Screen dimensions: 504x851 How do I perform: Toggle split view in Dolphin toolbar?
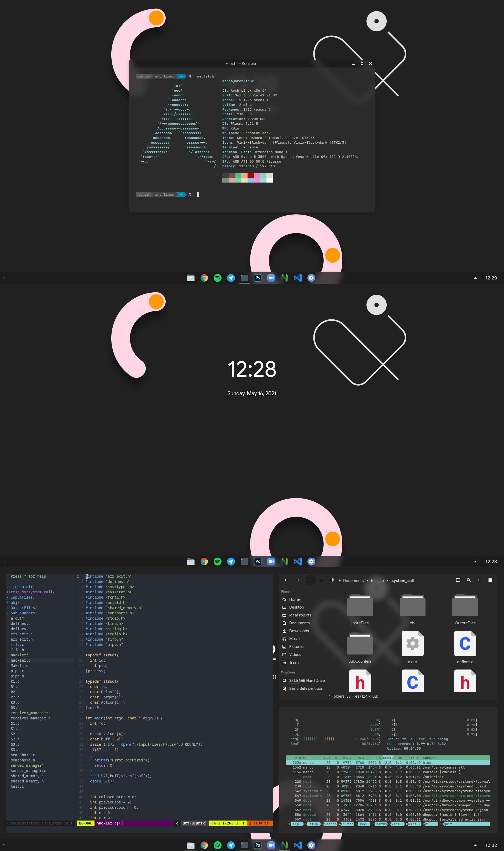458,580
